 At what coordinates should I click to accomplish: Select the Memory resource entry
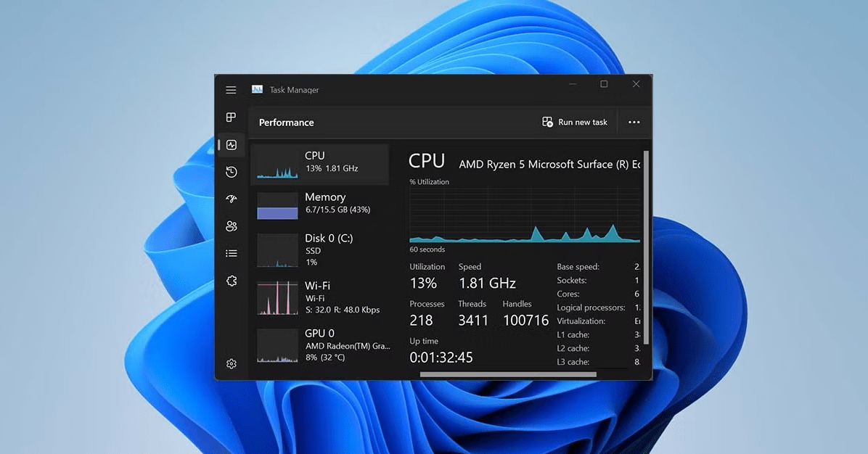pyautogui.click(x=320, y=205)
